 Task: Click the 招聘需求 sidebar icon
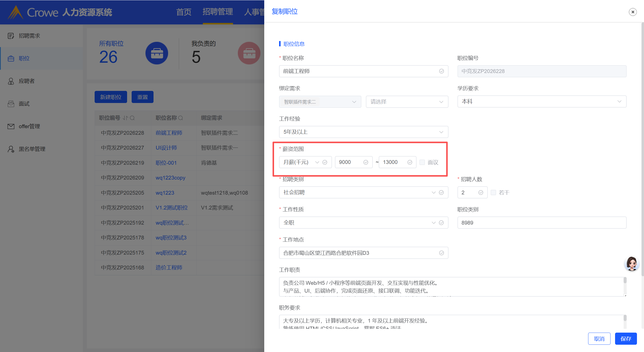click(11, 36)
